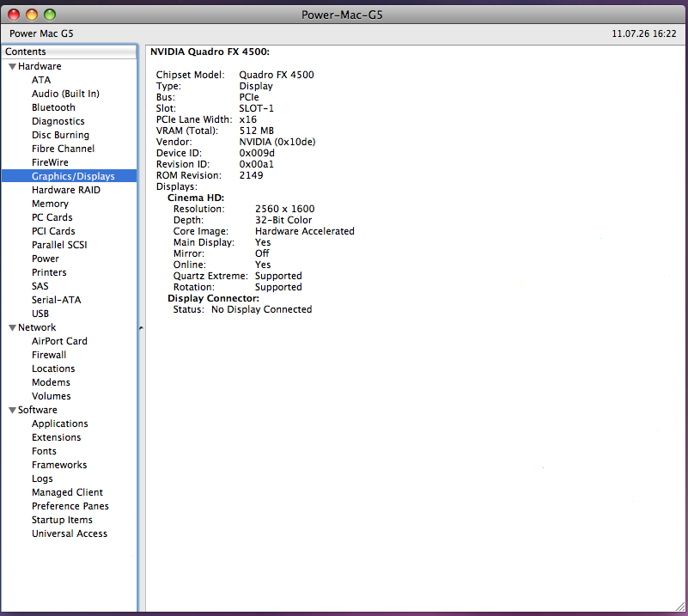The width and height of the screenshot is (688, 616).
Task: Click the NVIDIA Quadro FX 4500 heading
Action: pyautogui.click(x=210, y=52)
